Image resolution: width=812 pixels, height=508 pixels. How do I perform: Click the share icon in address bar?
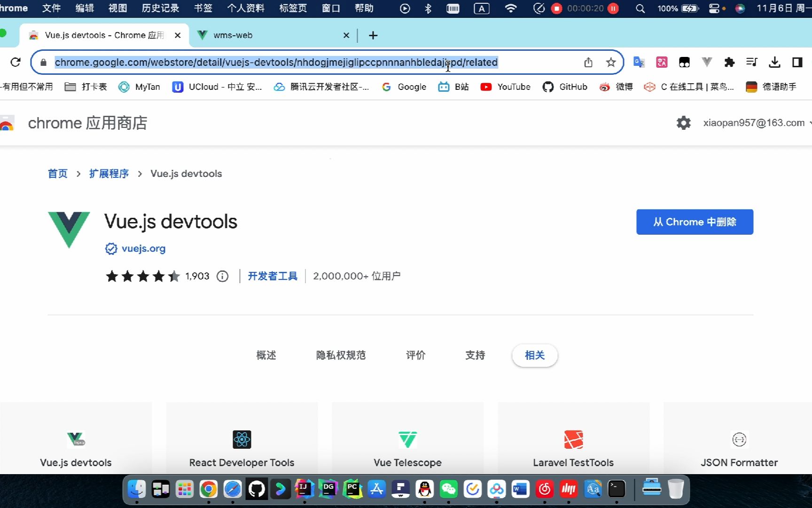588,62
